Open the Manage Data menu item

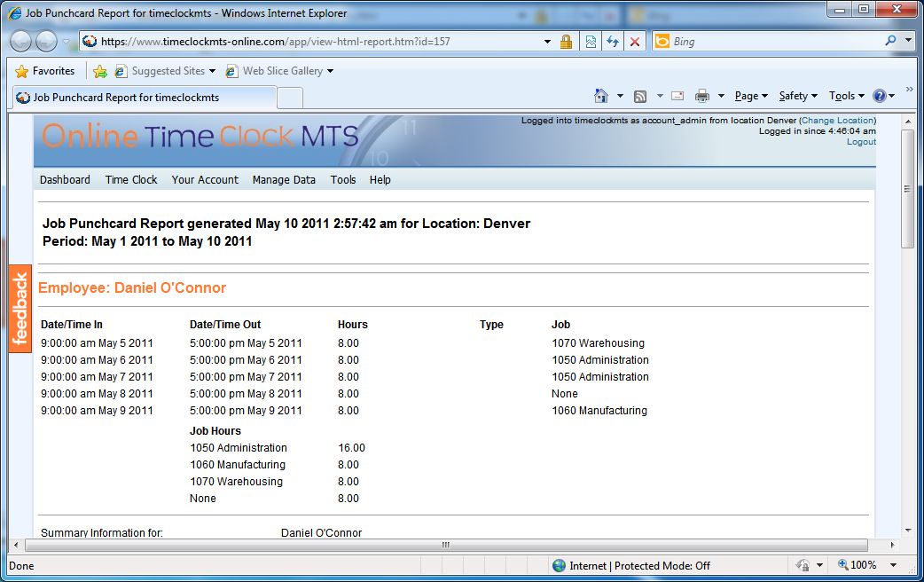point(284,180)
